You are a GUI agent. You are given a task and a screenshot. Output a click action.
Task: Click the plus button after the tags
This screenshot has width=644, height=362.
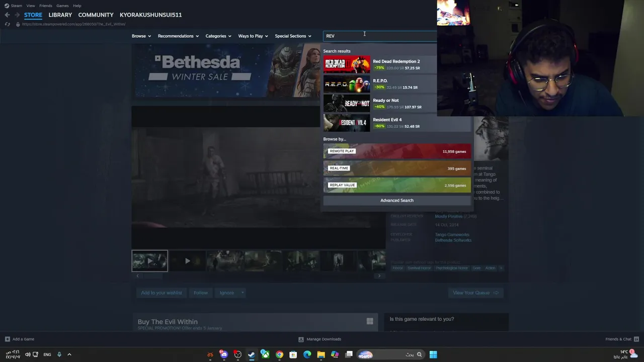(501, 268)
